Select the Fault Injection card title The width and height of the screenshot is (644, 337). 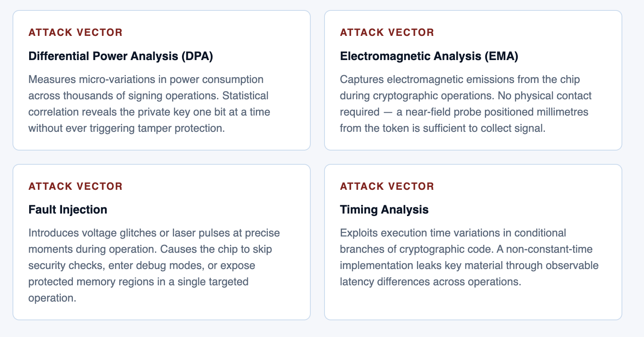point(68,209)
